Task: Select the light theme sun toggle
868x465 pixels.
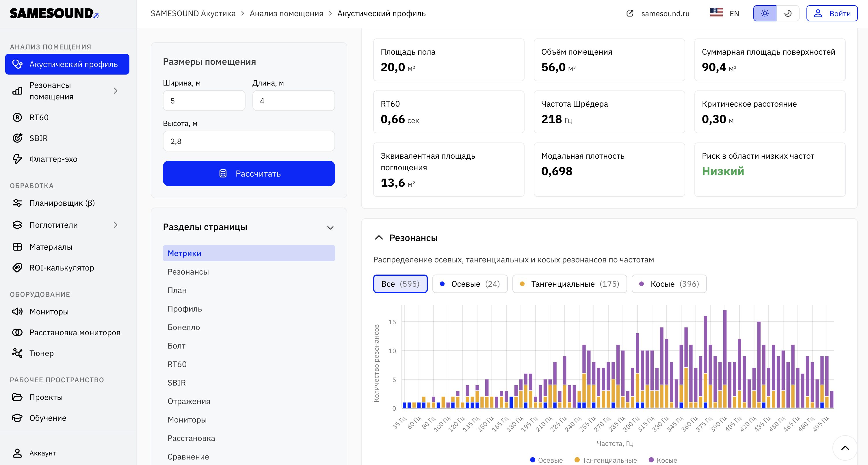Action: [765, 14]
